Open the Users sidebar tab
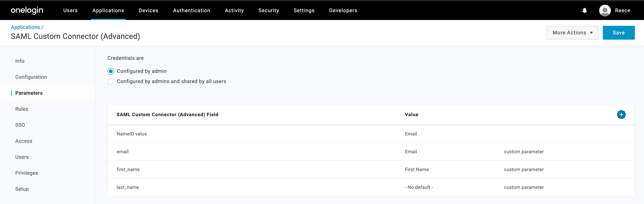This screenshot has width=644, height=204. (x=22, y=157)
